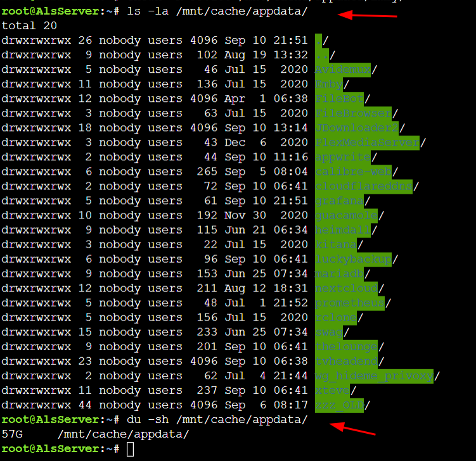Select the FileBot directory name
Image resolution: width=476 pixels, height=461 pixels.
[x=339, y=99]
